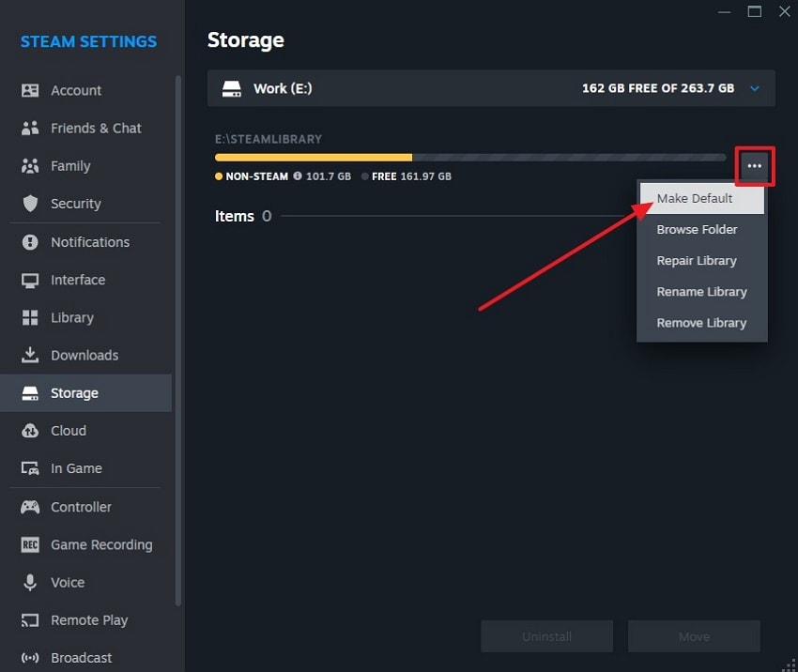Click the FREE 161.97 GB label

click(x=411, y=176)
